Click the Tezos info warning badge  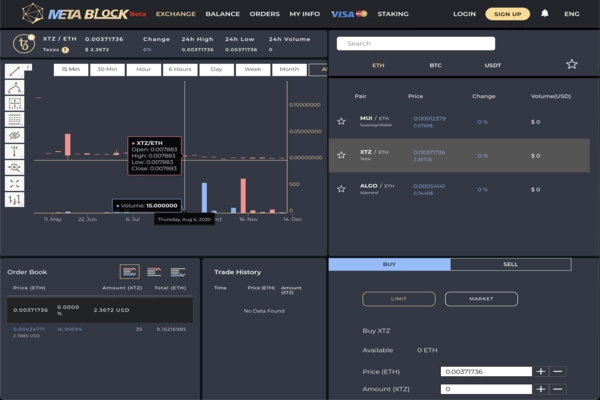click(x=65, y=50)
